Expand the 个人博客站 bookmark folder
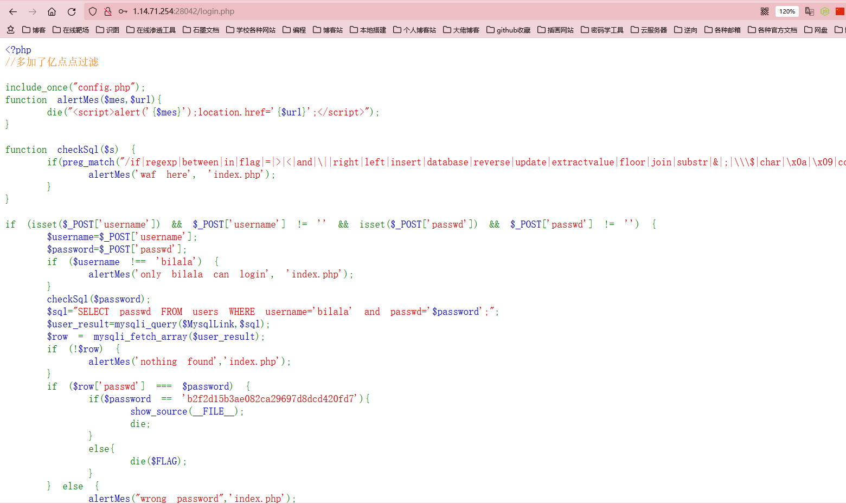Viewport: 846px width, 504px height. click(x=414, y=30)
